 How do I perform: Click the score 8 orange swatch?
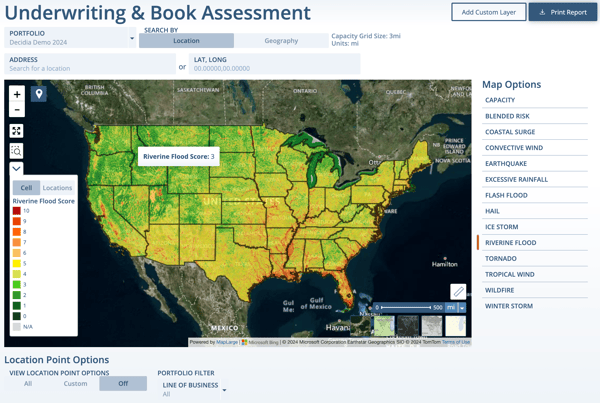click(16, 232)
